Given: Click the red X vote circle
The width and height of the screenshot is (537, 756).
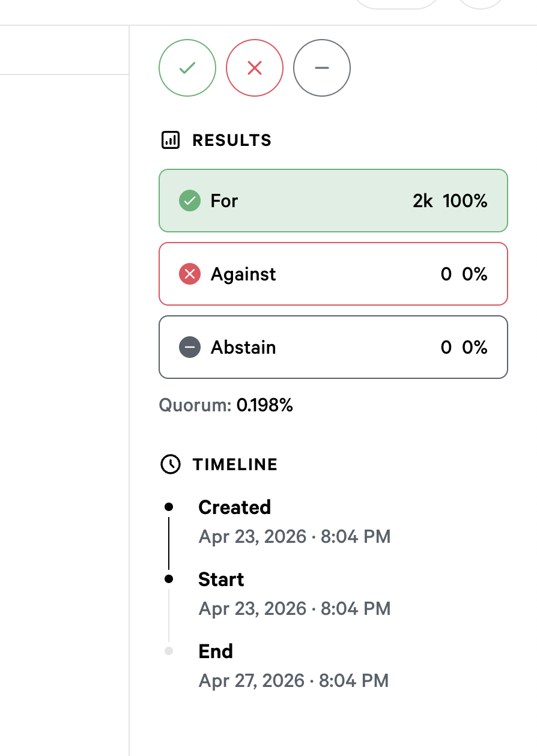Looking at the screenshot, I should 254,68.
